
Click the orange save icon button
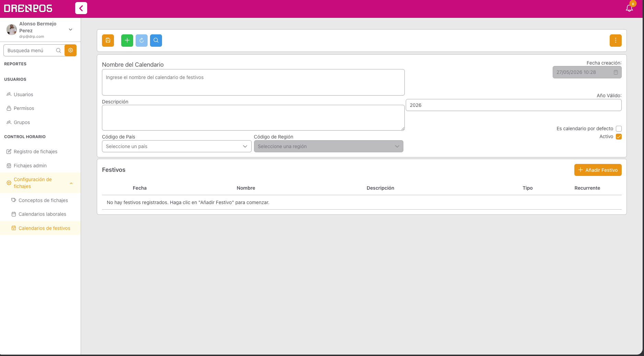pyautogui.click(x=108, y=41)
